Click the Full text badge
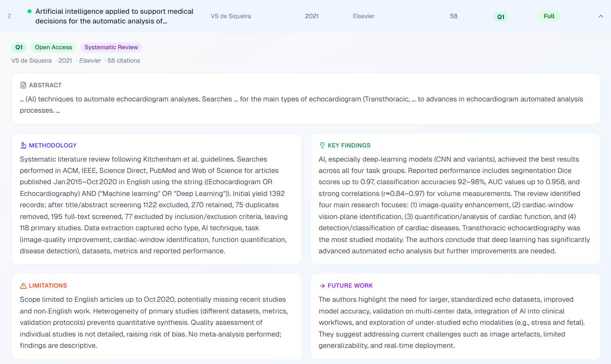This screenshot has width=611, height=364. pos(549,16)
